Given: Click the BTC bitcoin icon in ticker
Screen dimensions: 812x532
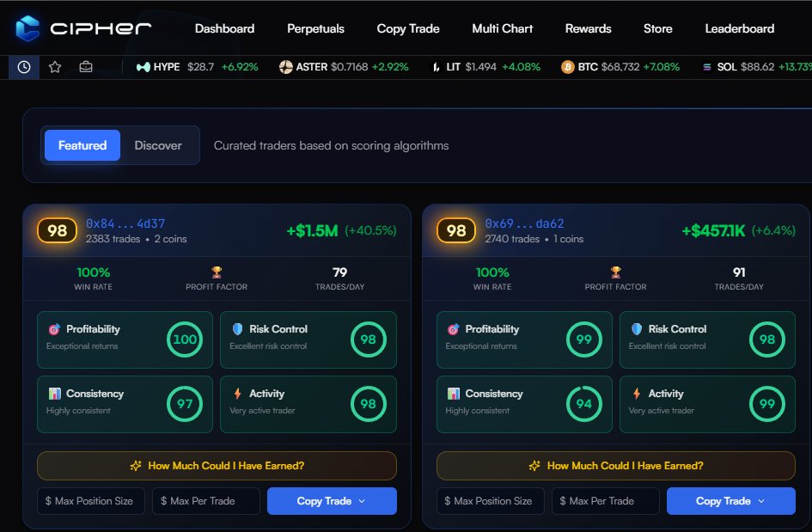Looking at the screenshot, I should click(568, 67).
